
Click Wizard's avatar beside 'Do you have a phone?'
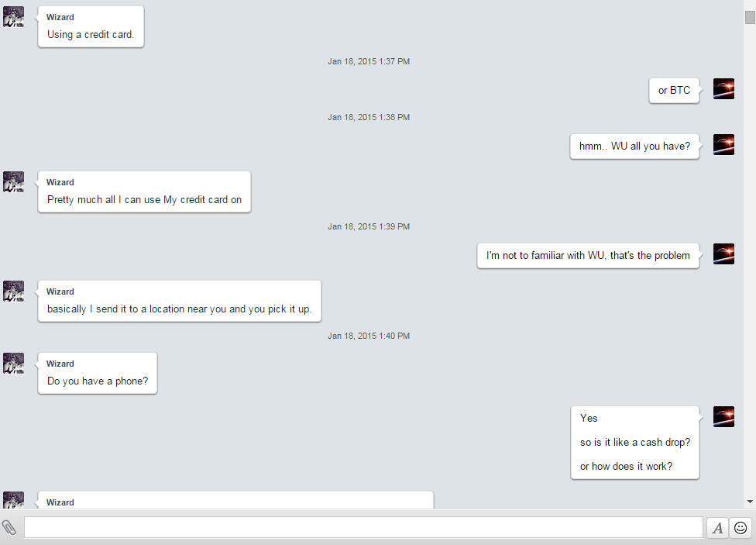pyautogui.click(x=13, y=363)
